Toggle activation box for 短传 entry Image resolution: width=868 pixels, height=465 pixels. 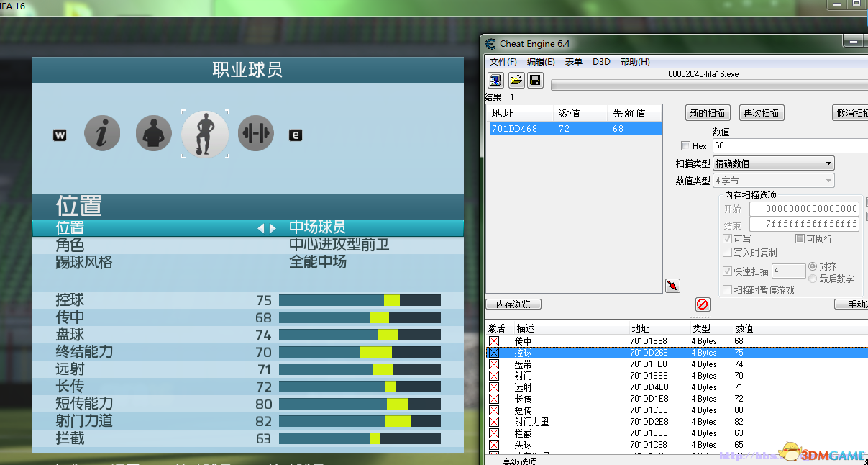pyautogui.click(x=494, y=410)
